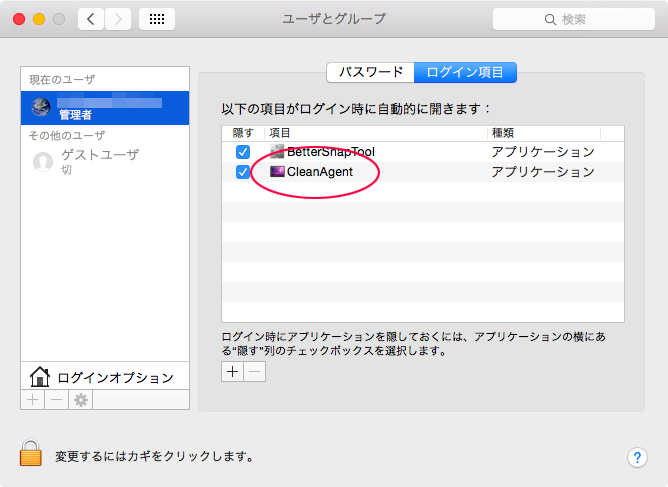Toggle hide checkbox for BetterSnapTool
The width and height of the screenshot is (668, 487).
coord(243,152)
